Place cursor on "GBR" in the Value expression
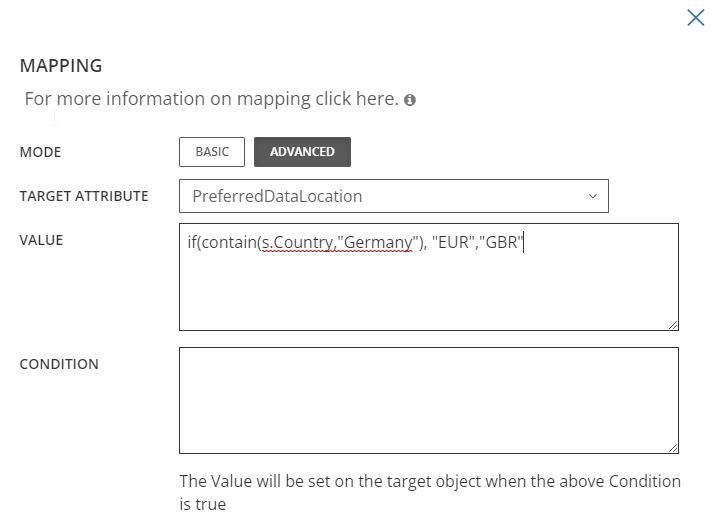The image size is (716, 526). [502, 243]
